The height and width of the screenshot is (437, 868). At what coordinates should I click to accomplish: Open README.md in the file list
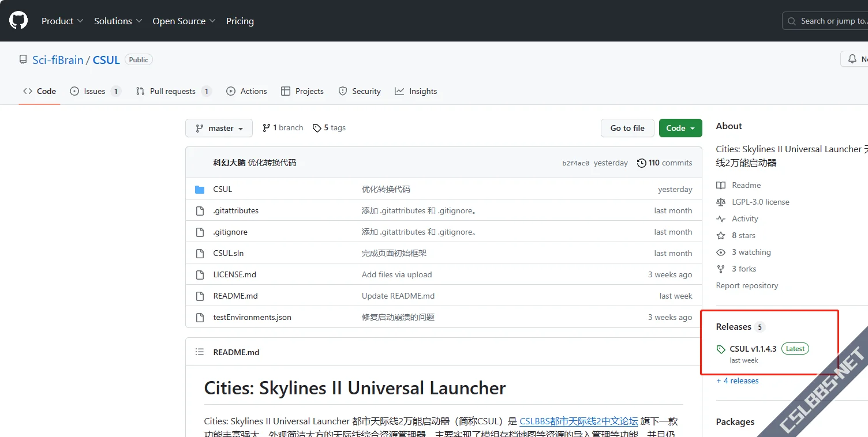tap(235, 296)
